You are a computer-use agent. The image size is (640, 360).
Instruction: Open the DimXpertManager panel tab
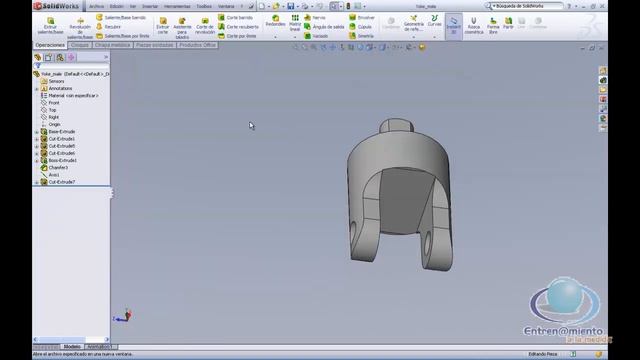pos(71,58)
